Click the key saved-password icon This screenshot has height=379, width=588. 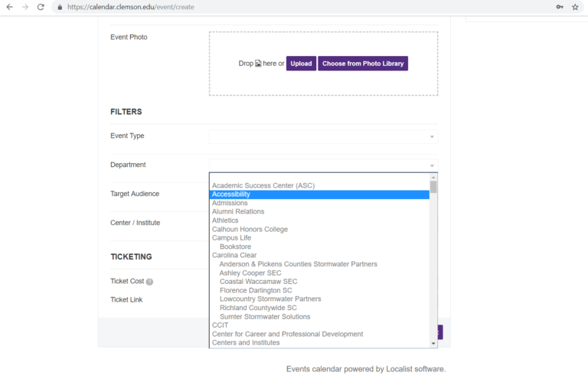point(560,7)
